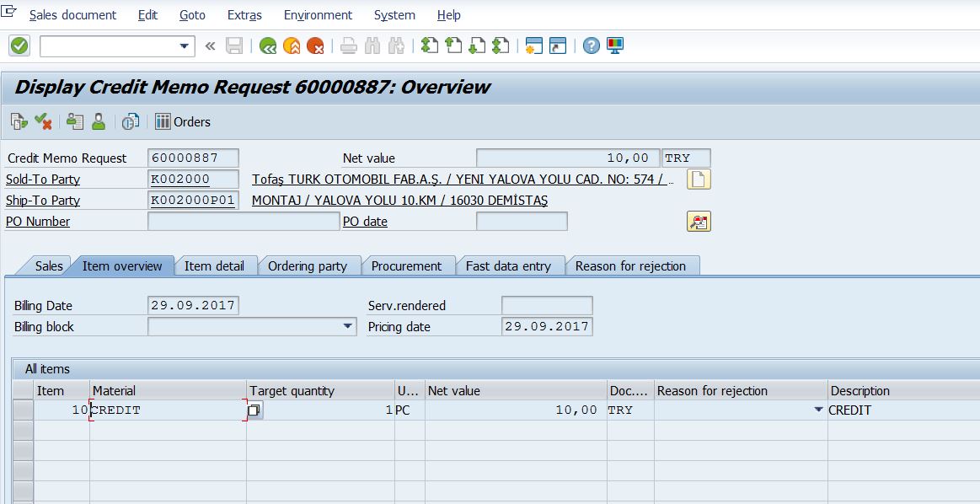Click the green Enter checkmark icon
Viewport: 980px width, 504px height.
19,45
